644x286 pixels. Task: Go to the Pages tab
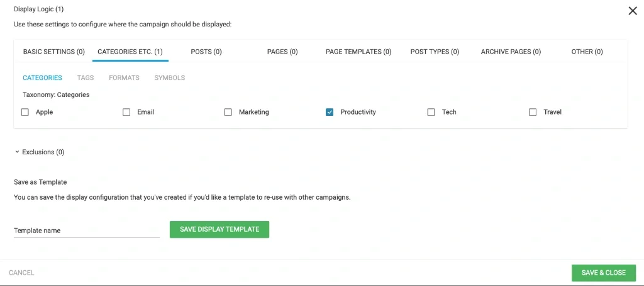pyautogui.click(x=282, y=52)
